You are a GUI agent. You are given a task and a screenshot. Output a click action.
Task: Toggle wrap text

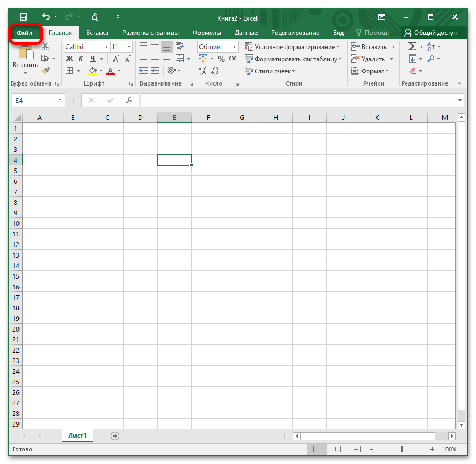click(180, 46)
